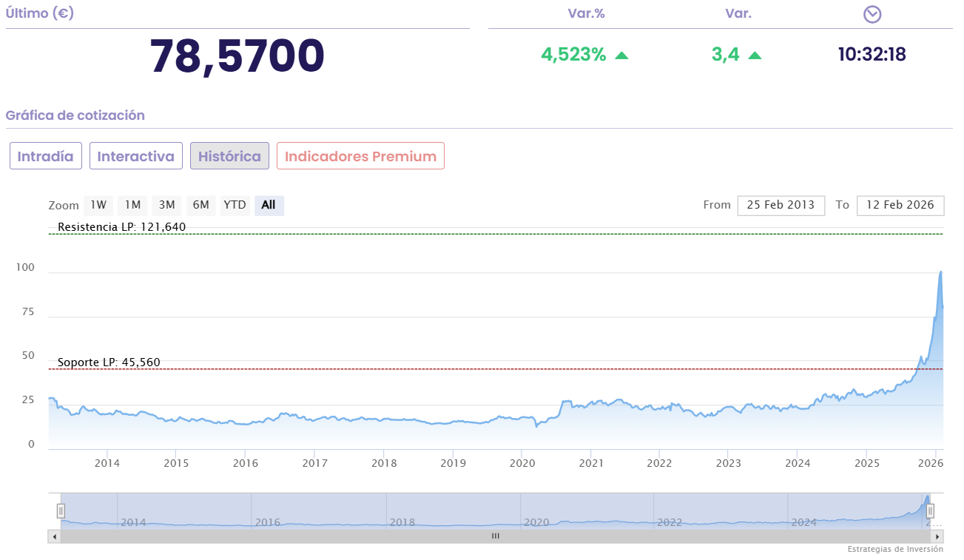Open the Interactiva chart tab
Viewport: 964px width, 560px height.
(x=136, y=156)
